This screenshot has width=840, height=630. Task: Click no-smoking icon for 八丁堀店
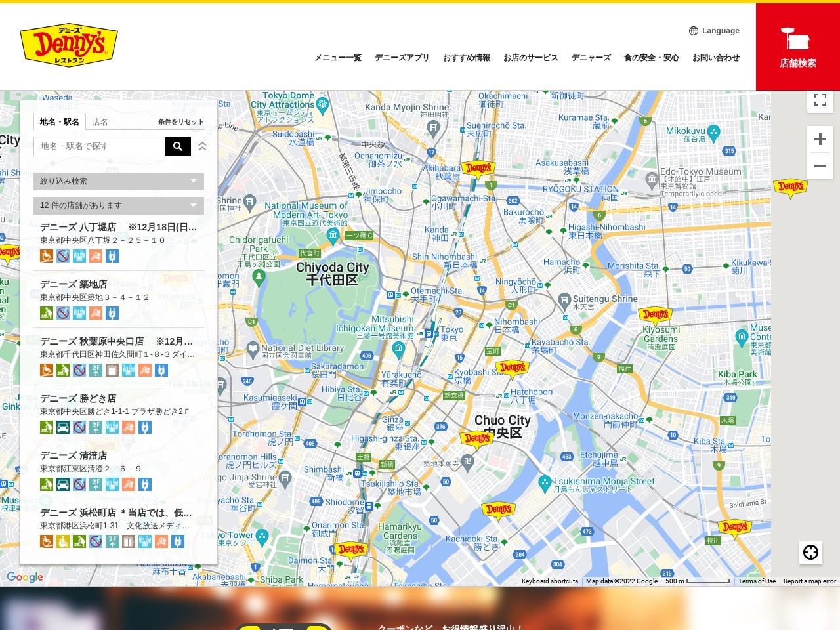63,256
